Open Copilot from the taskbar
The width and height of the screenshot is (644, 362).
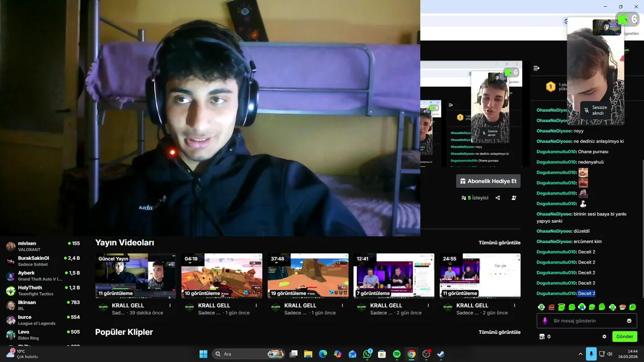(x=338, y=354)
